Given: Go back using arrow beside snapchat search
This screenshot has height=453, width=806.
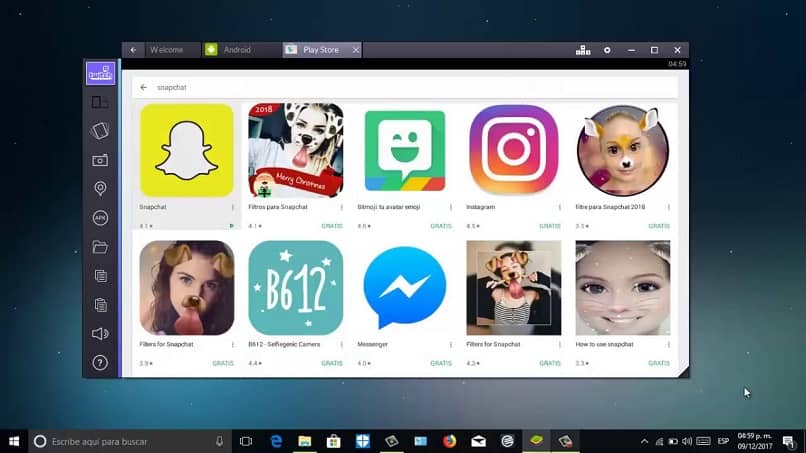Looking at the screenshot, I should [143, 87].
